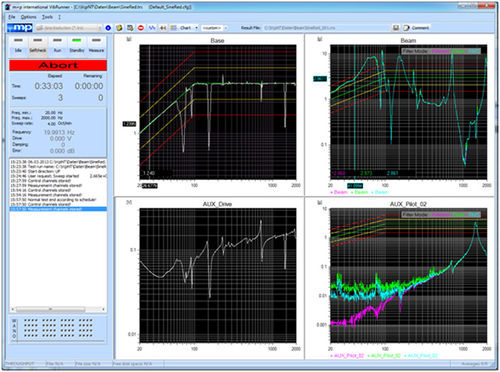Viewport: 500px width, 372px height.
Task: Click the m+p logo button
Action: click(x=20, y=28)
